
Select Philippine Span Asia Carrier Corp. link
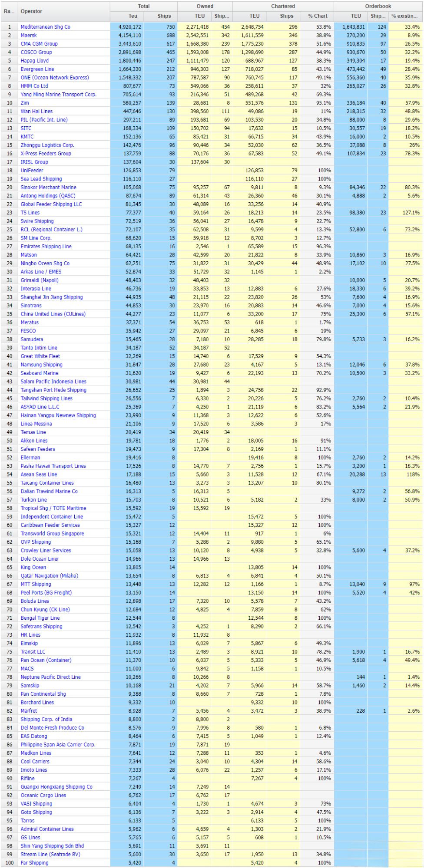(58, 745)
